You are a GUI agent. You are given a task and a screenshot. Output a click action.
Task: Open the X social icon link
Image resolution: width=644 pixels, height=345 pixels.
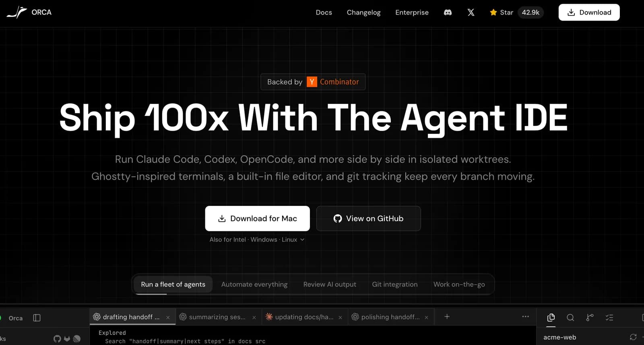click(471, 12)
